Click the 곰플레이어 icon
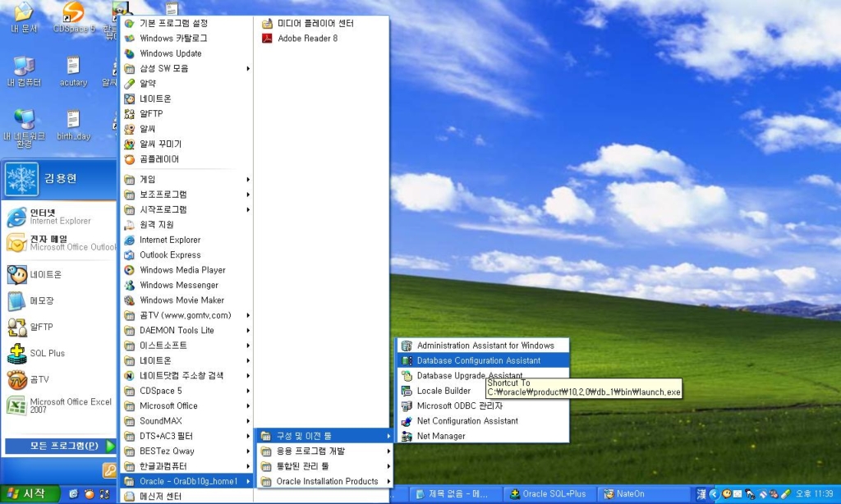This screenshot has width=841, height=504. pos(129,159)
